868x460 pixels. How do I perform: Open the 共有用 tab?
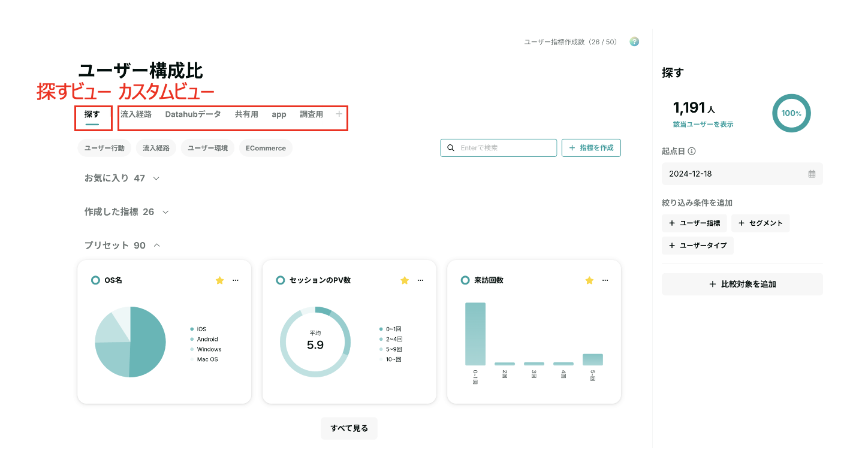pos(246,114)
